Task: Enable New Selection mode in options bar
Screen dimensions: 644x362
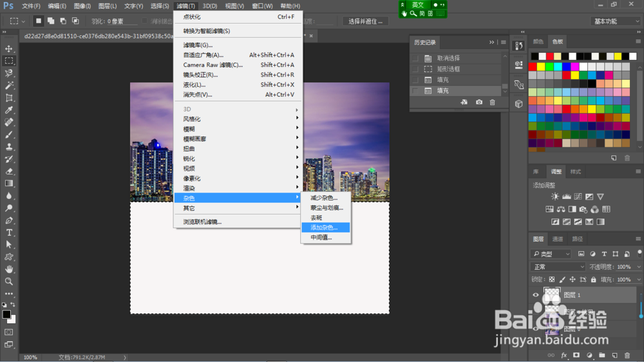Action: pyautogui.click(x=38, y=21)
